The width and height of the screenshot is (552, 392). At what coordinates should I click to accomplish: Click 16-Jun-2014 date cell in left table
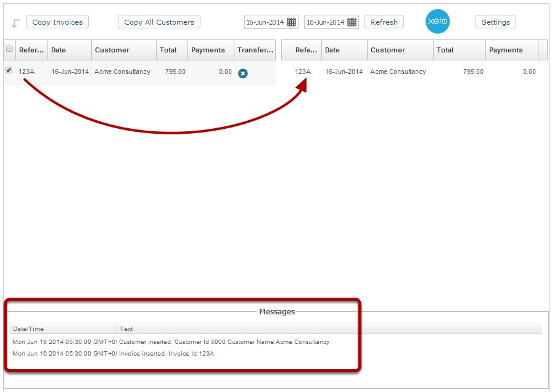tap(70, 71)
